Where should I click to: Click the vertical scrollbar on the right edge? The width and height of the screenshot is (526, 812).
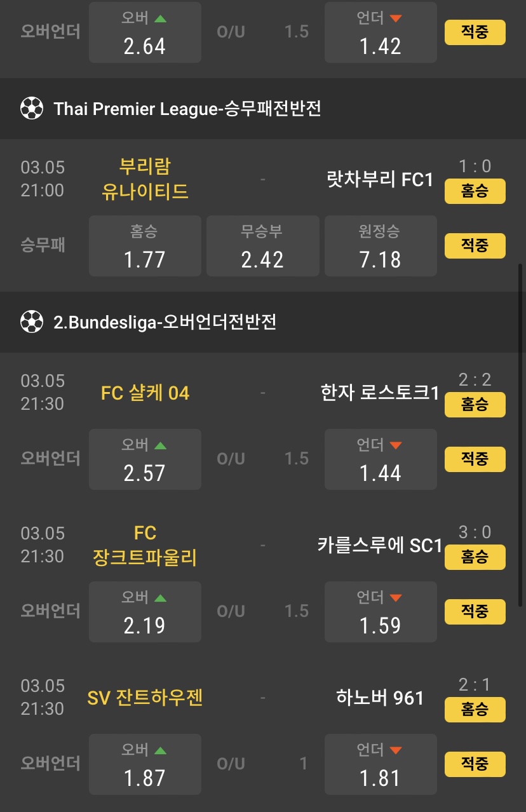pyautogui.click(x=522, y=432)
